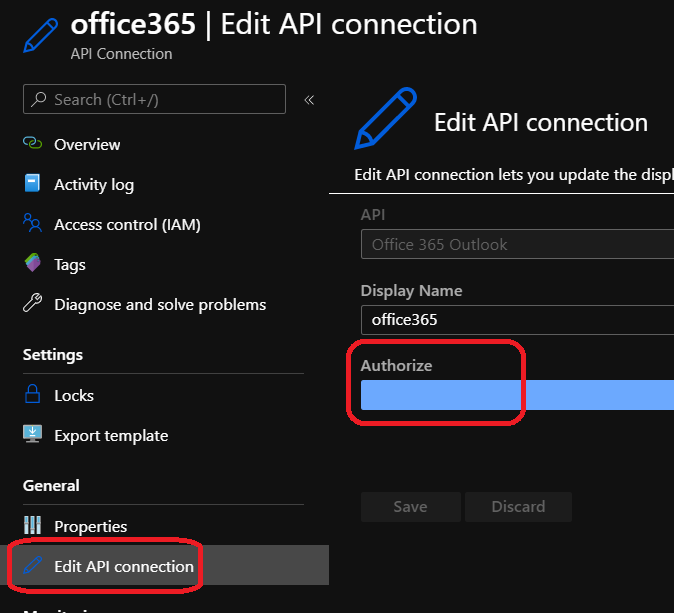The height and width of the screenshot is (613, 674).
Task: Click the Display Name text field
Action: coord(516,320)
